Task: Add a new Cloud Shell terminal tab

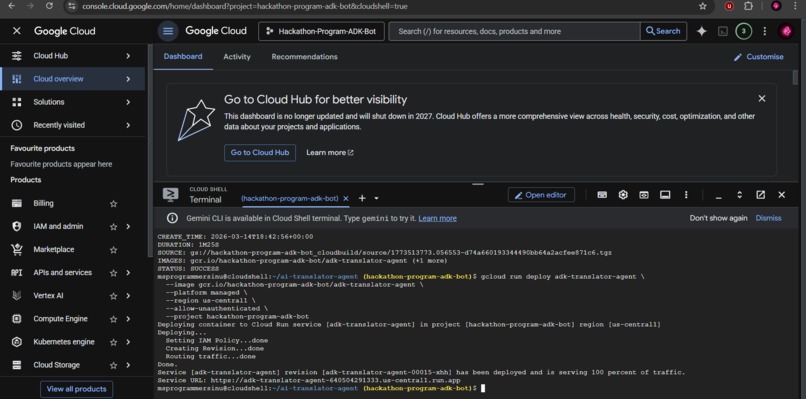Action: pyautogui.click(x=362, y=198)
